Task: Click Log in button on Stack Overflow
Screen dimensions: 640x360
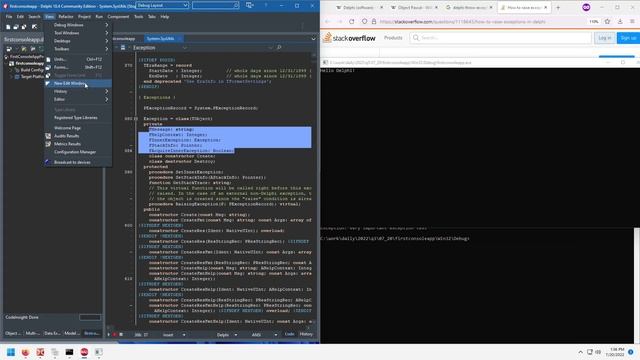Action: (x=604, y=38)
